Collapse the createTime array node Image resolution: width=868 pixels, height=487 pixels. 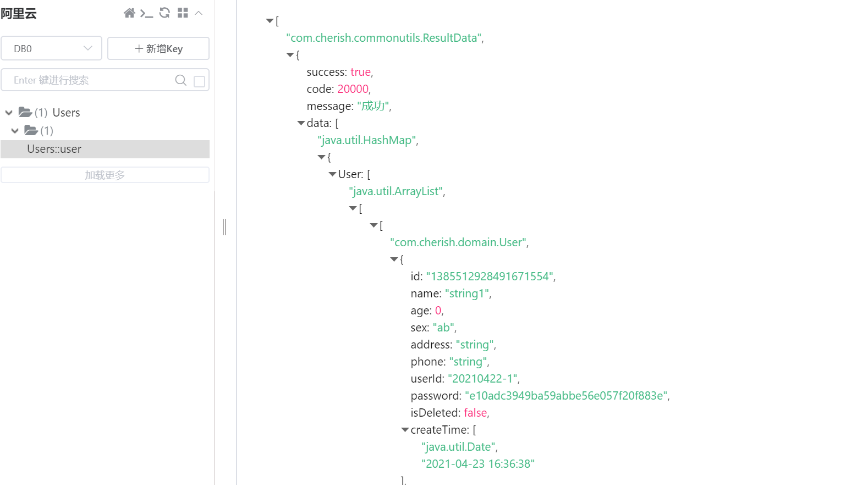405,430
